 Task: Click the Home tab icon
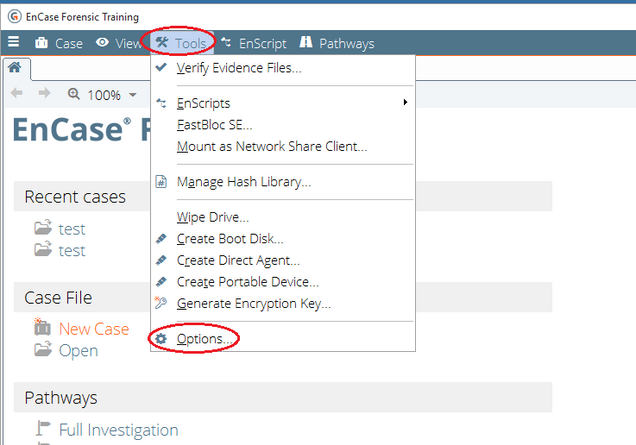(14, 68)
